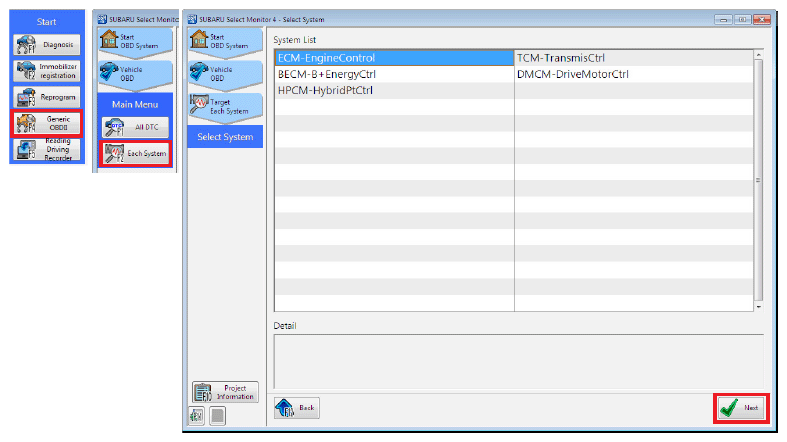Select ECM-EngineControl in System List
Screen dimensions: 787x442
click(394, 58)
